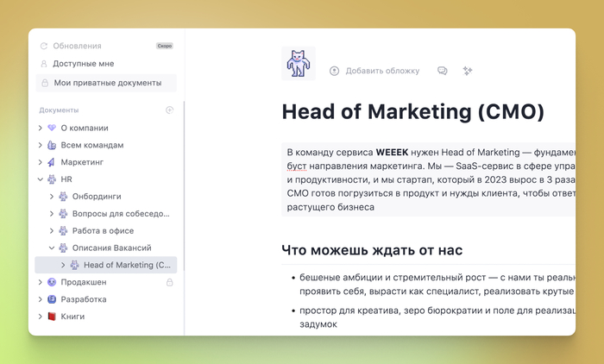Expand the Маркетинг folder arrow
This screenshot has width=604, height=364.
(x=40, y=162)
